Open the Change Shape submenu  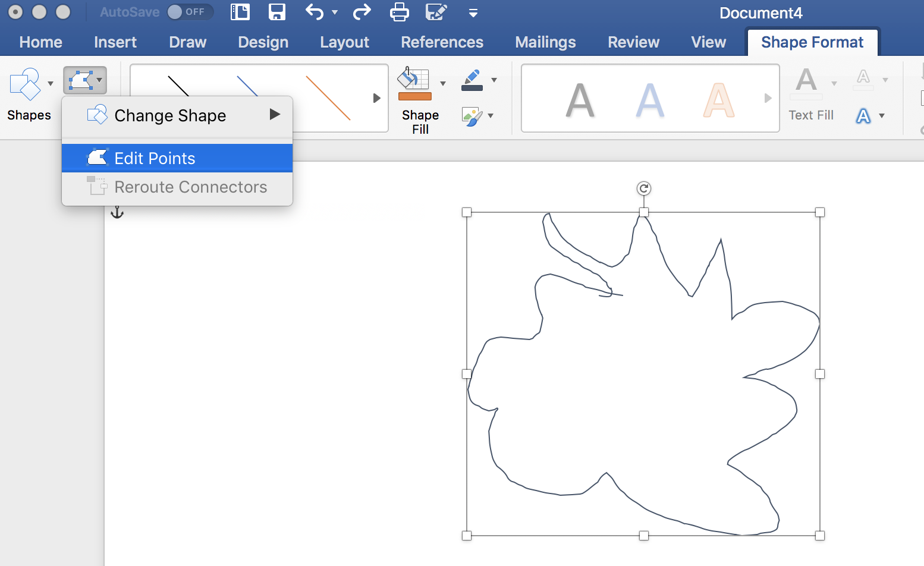(x=169, y=115)
